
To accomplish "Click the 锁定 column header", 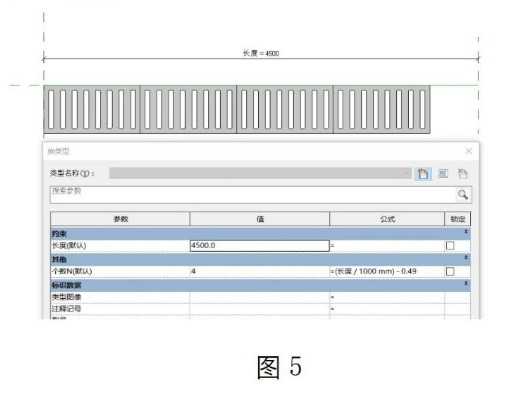I will click(x=457, y=219).
